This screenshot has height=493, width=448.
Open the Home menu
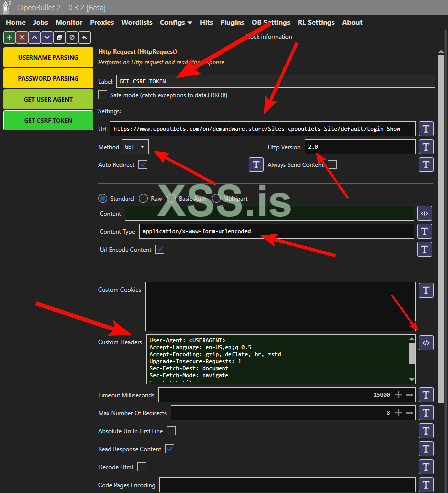click(16, 22)
